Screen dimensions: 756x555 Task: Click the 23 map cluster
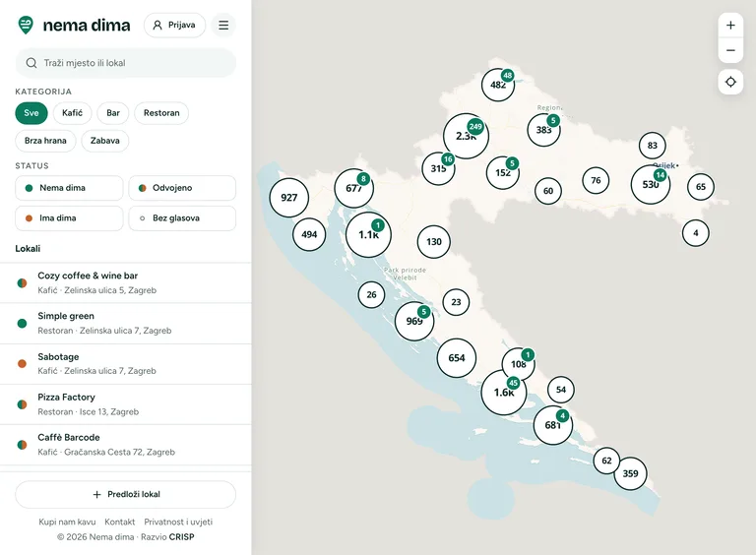point(456,302)
